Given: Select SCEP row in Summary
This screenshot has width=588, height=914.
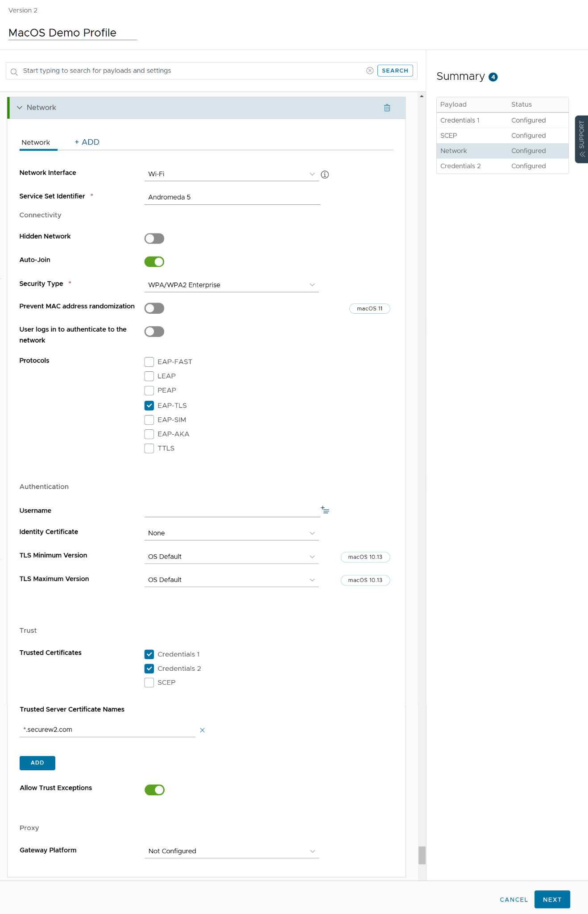Looking at the screenshot, I should pos(502,136).
